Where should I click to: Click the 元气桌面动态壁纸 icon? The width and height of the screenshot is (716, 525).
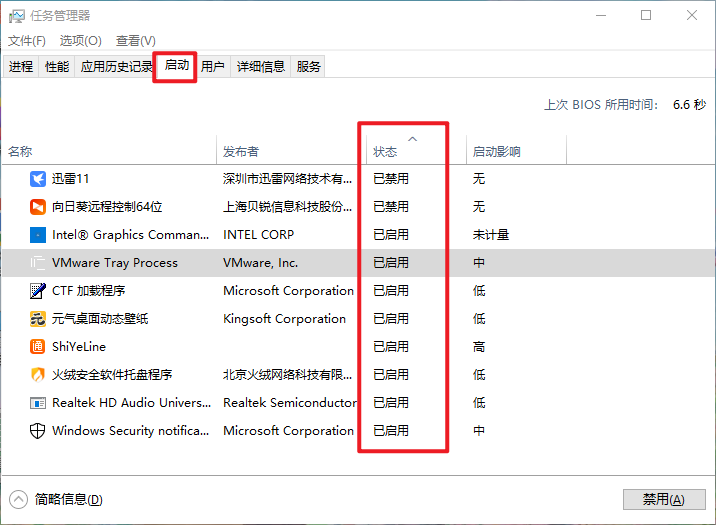(x=37, y=319)
